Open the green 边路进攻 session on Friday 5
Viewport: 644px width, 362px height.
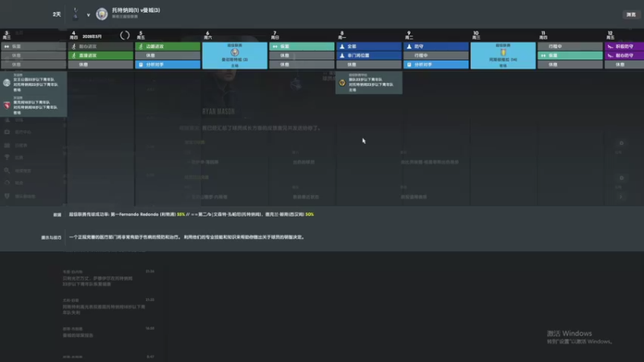point(167,47)
